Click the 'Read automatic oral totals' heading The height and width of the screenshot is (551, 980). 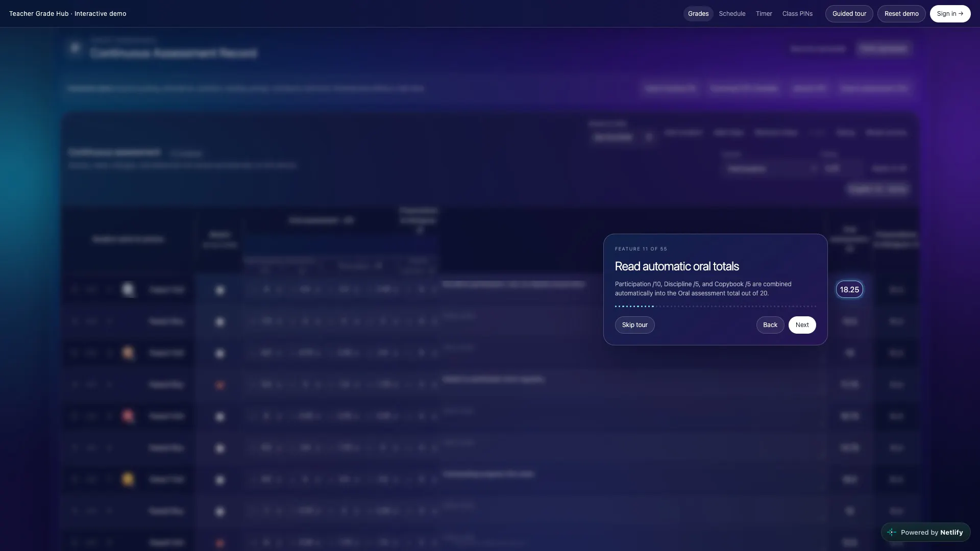pos(677,266)
